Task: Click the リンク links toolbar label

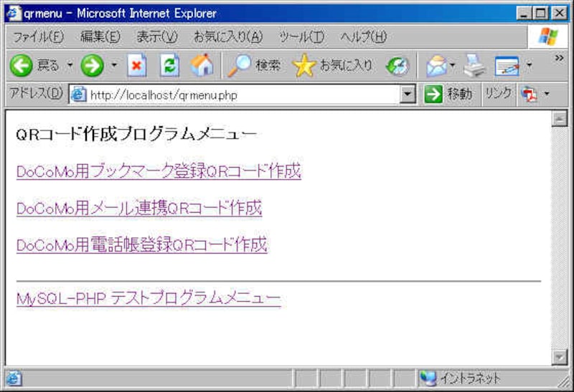Action: click(498, 94)
